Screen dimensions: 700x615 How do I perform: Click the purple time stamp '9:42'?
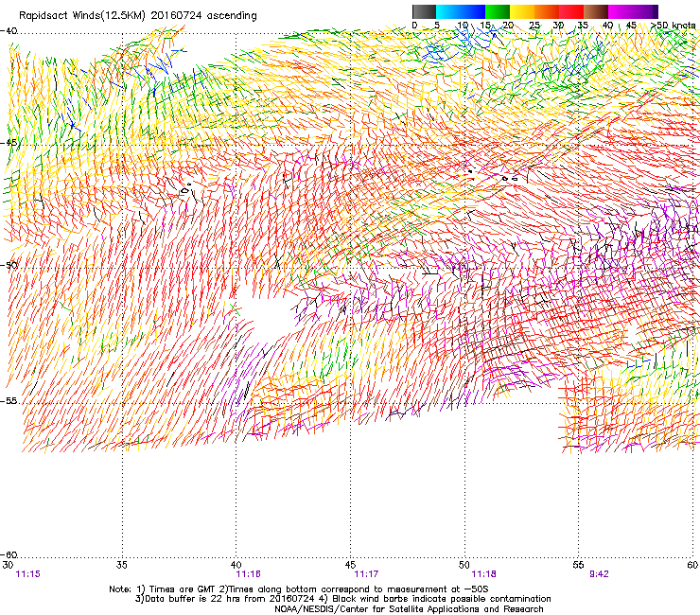click(599, 574)
